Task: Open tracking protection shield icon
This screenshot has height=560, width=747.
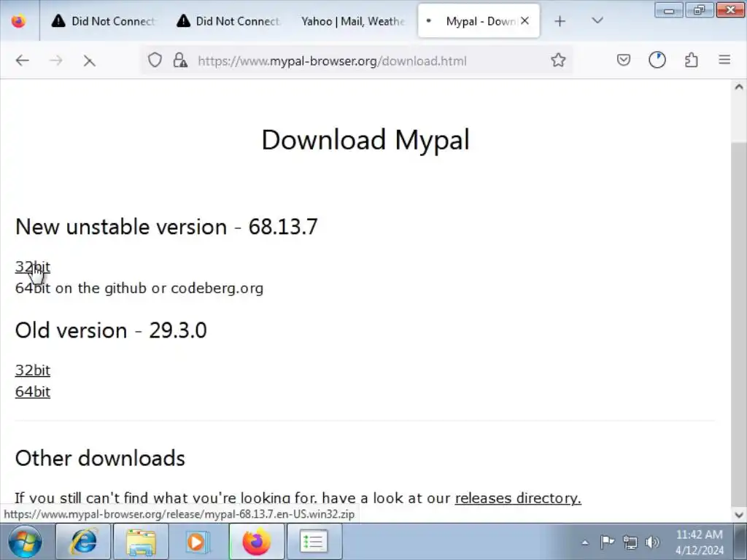Action: (155, 60)
